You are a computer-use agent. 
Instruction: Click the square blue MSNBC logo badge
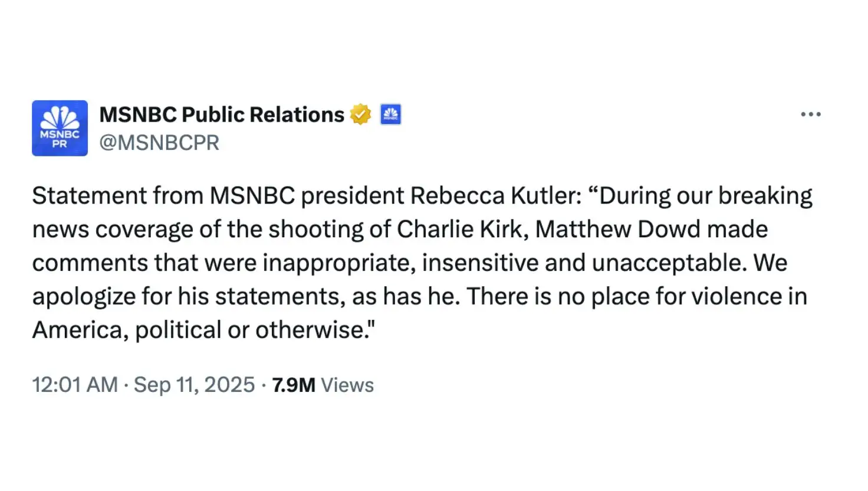(390, 114)
